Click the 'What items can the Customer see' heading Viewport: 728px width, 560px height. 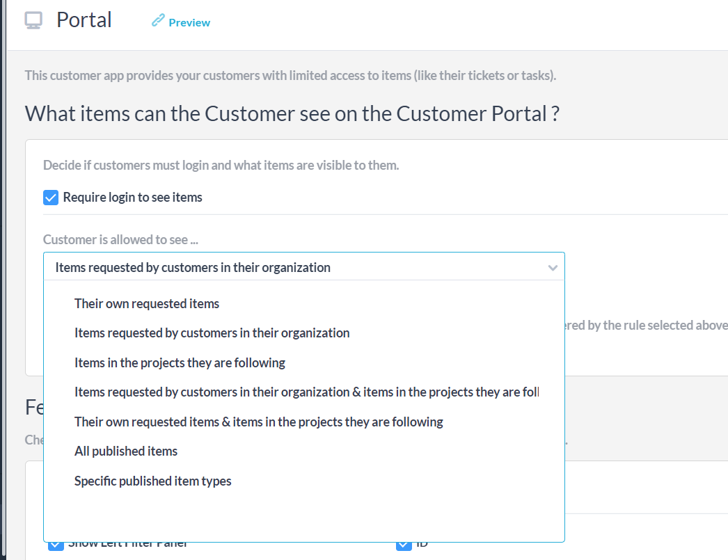[x=292, y=113]
